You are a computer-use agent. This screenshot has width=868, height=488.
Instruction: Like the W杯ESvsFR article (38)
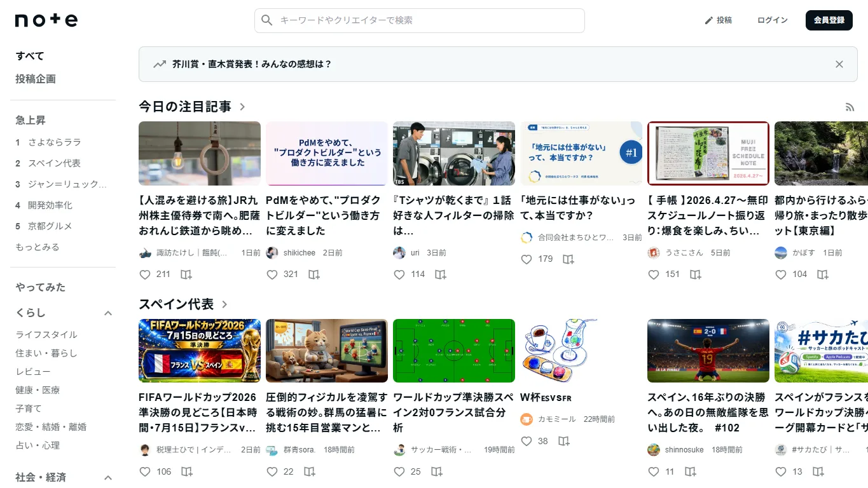click(x=527, y=441)
